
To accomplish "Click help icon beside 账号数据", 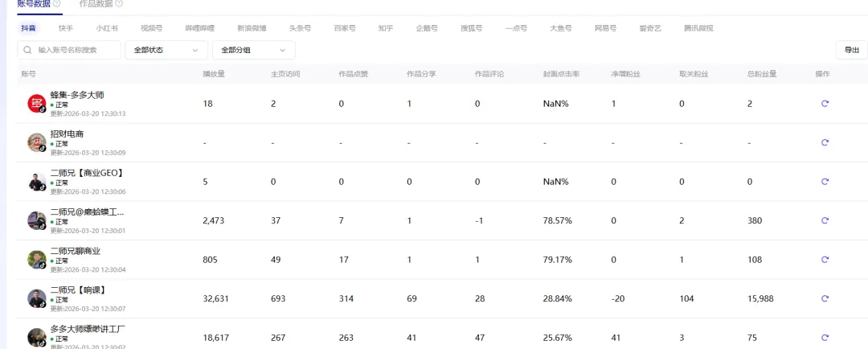I will click(57, 4).
